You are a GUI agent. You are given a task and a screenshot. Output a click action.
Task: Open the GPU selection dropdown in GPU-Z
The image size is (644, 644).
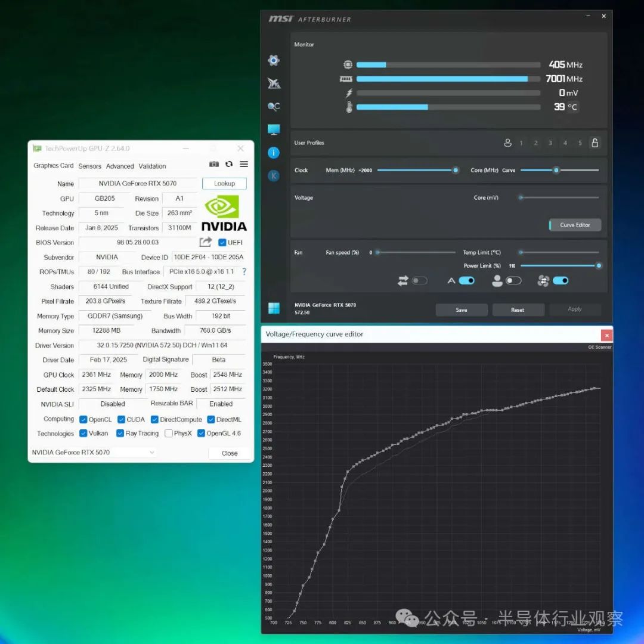tap(94, 452)
